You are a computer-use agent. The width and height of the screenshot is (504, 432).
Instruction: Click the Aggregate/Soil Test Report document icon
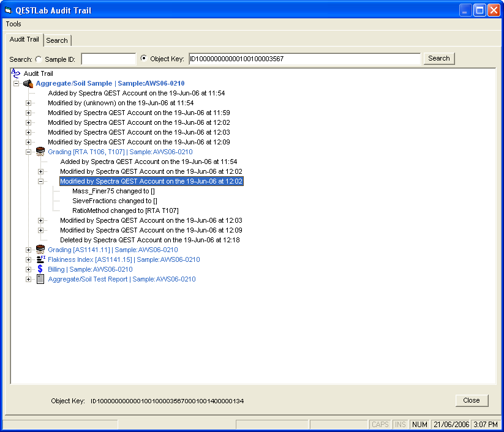pos(40,279)
